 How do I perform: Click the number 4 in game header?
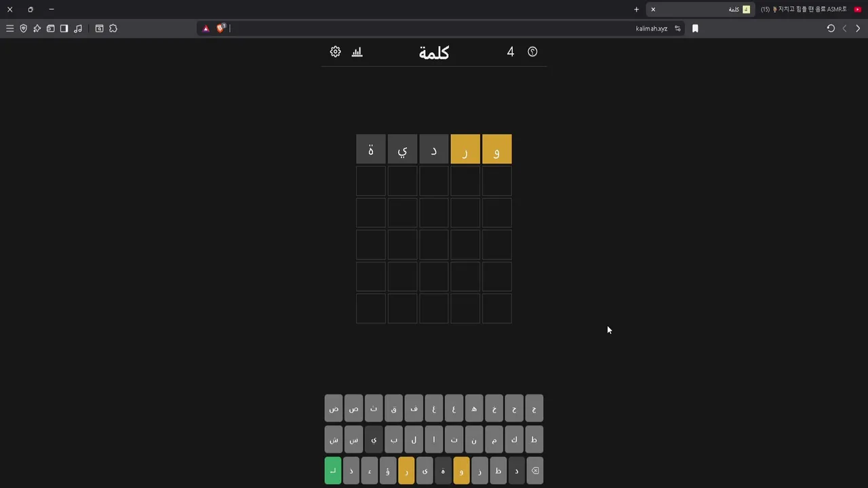pyautogui.click(x=511, y=52)
